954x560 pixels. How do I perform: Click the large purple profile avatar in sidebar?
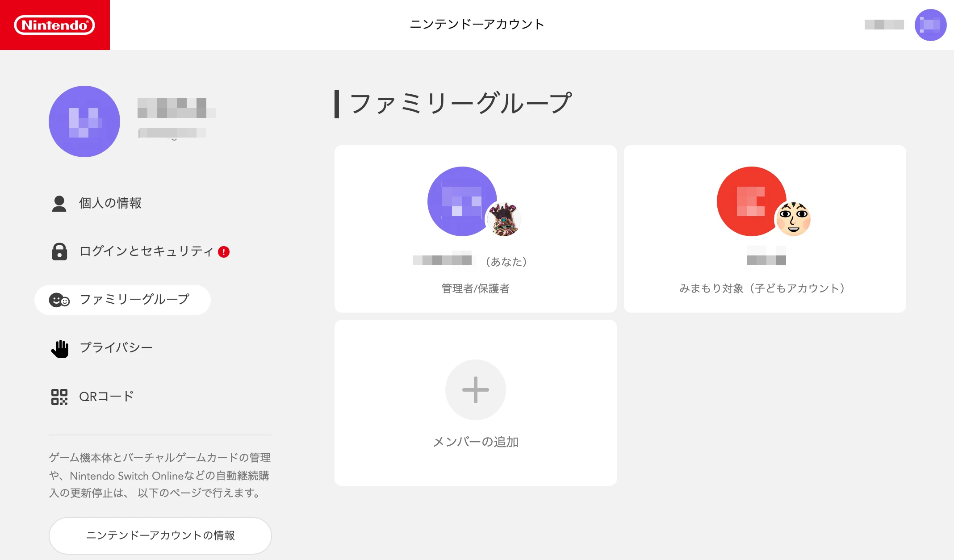tap(84, 121)
